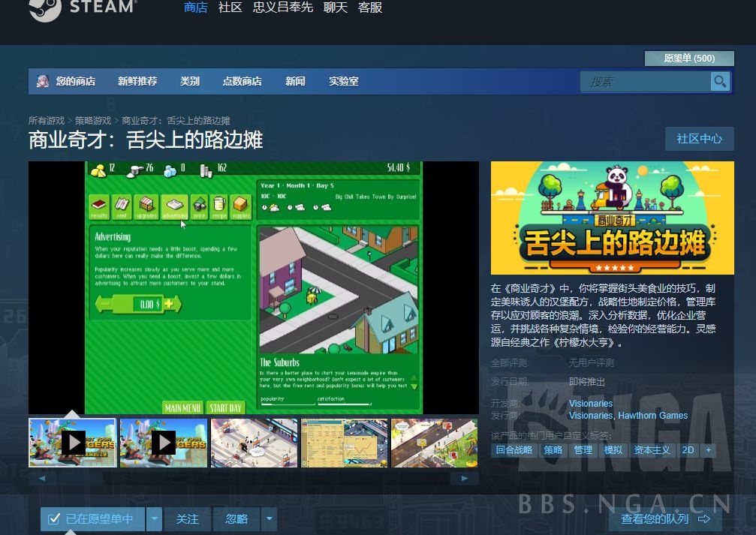Open 点数商店 tab
The image size is (756, 535).
click(x=242, y=81)
